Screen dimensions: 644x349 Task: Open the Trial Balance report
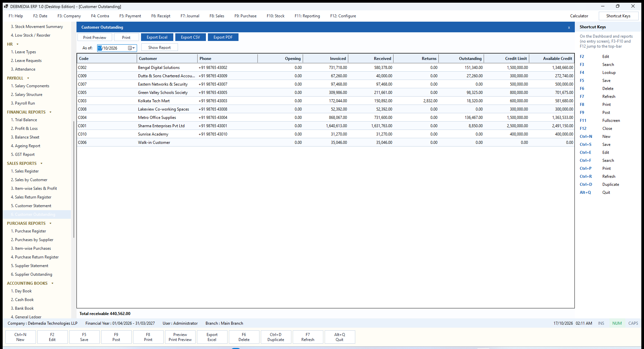pos(24,120)
